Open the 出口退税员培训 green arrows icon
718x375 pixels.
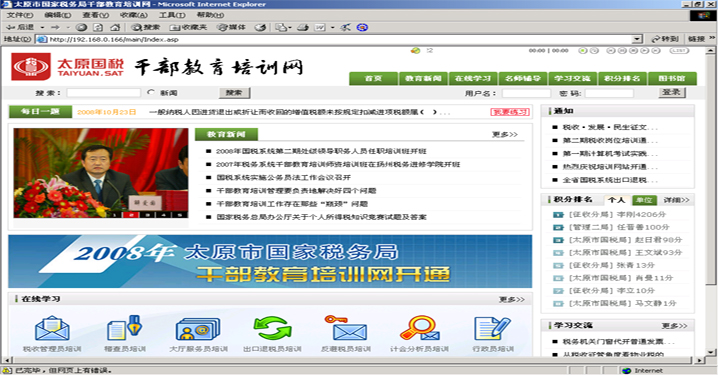click(272, 329)
